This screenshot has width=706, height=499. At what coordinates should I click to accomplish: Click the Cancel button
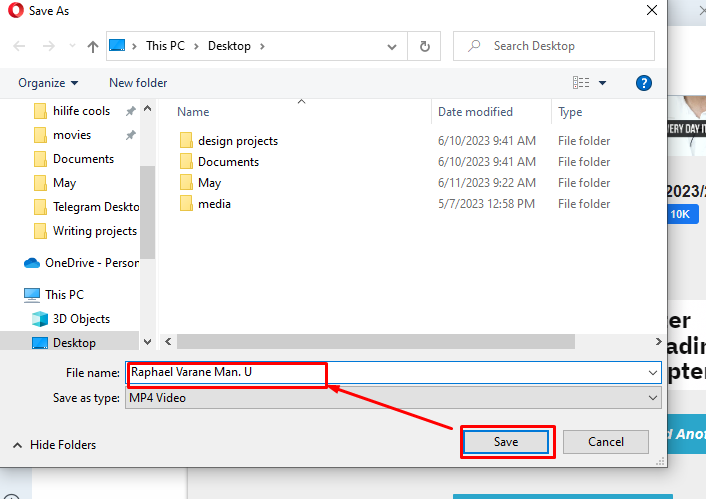606,442
